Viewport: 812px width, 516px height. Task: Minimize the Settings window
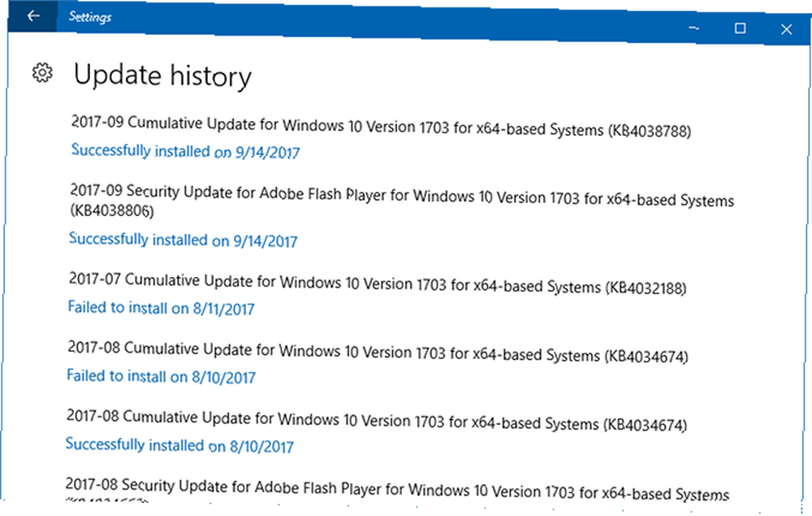694,28
